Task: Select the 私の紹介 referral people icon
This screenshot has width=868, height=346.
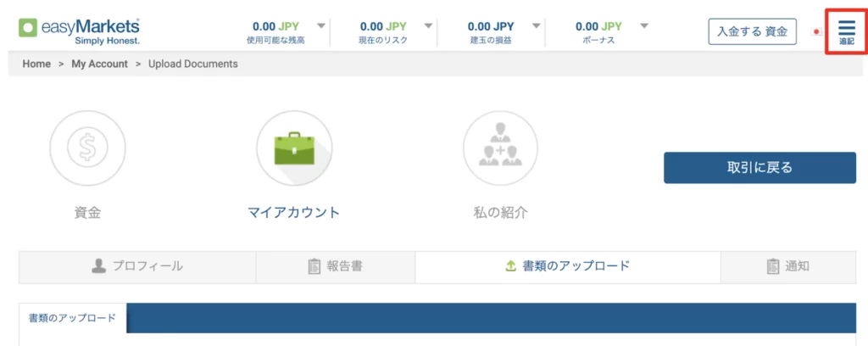Action: pyautogui.click(x=500, y=149)
